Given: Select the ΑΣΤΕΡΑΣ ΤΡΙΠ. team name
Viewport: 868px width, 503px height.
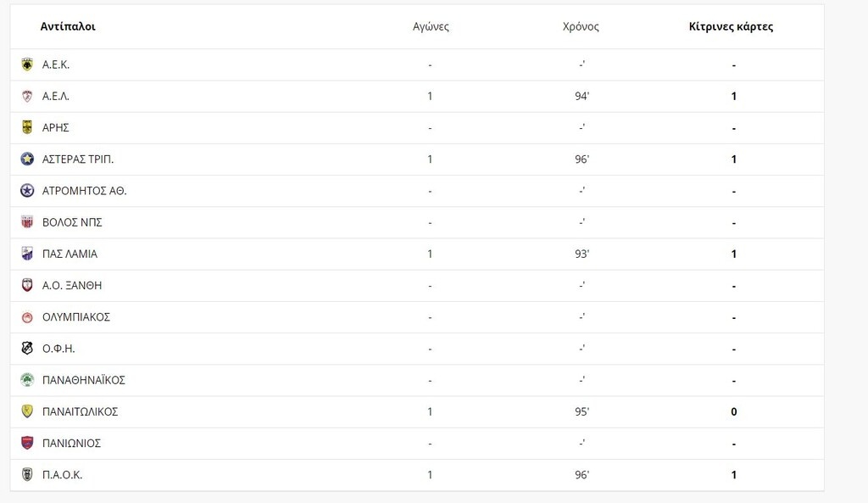Looking at the screenshot, I should coord(78,159).
